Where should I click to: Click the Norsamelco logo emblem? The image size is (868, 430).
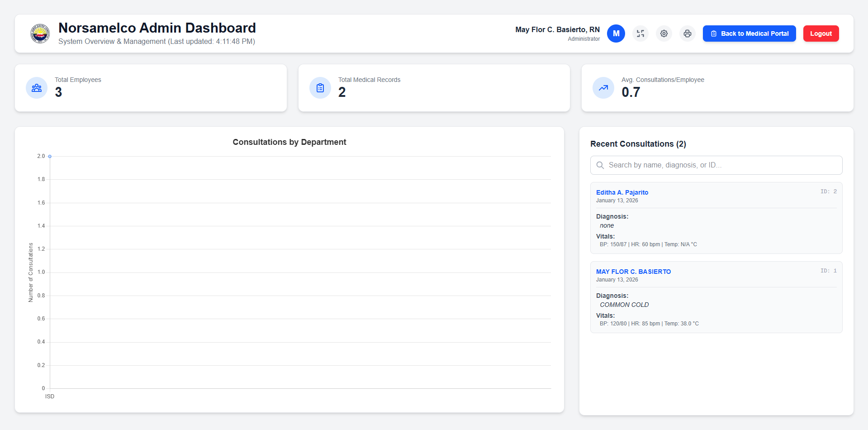tap(40, 33)
